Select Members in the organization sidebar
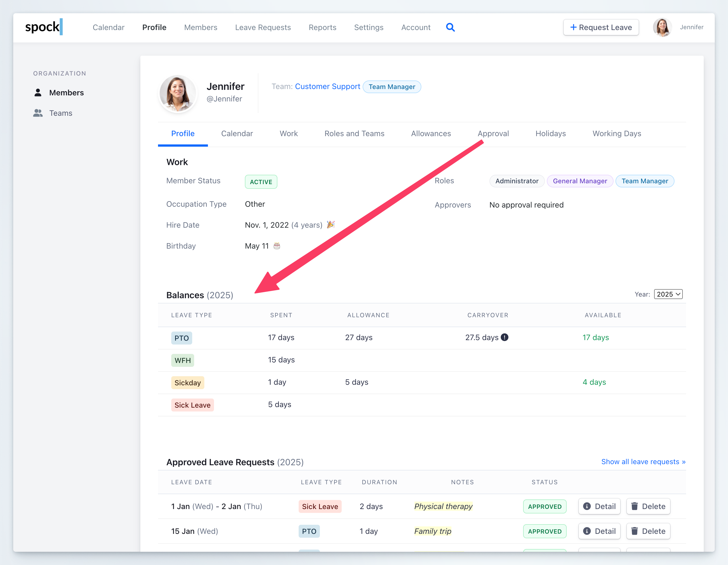728x565 pixels. 66,93
